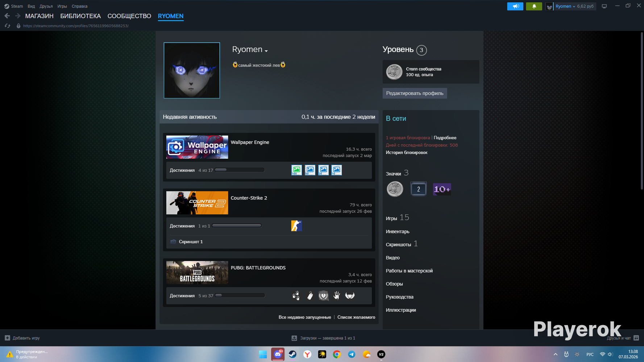This screenshot has width=644, height=362.
Task: Click the Wallpaper Engine achievements progress bar
Action: click(240, 170)
